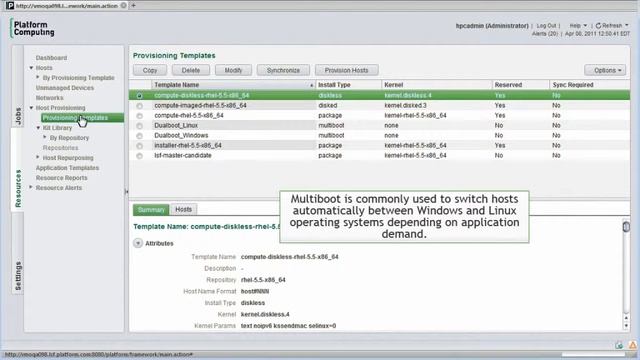Switch to the Jobs side tab
This screenshot has height=360, width=640.
pos(18,116)
